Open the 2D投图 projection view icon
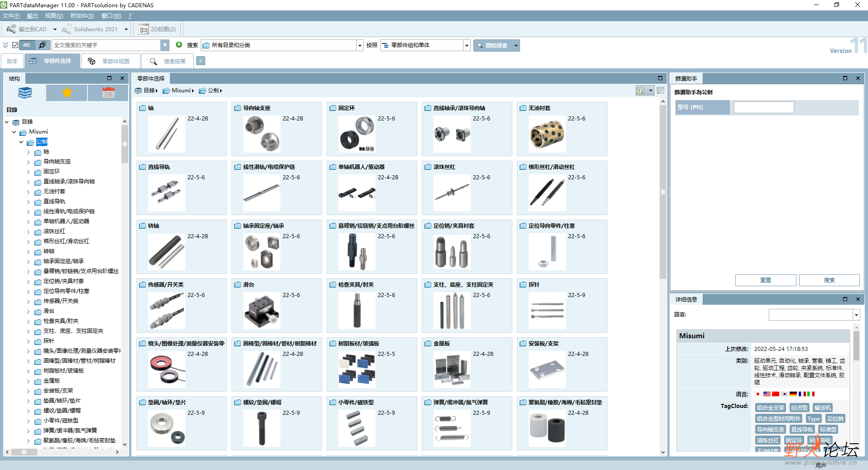The width and height of the screenshot is (868, 470). pos(144,29)
